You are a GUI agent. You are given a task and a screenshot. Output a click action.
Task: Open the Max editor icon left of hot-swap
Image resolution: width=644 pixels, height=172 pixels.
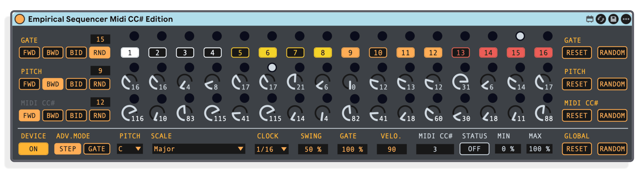coord(589,19)
